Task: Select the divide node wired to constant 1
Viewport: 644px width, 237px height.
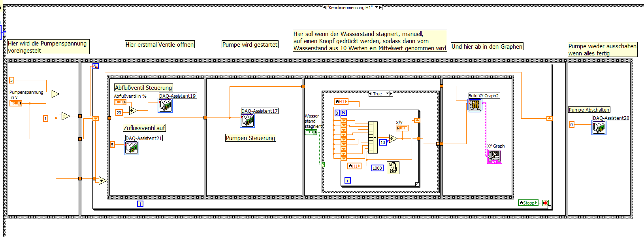Action: click(66, 116)
